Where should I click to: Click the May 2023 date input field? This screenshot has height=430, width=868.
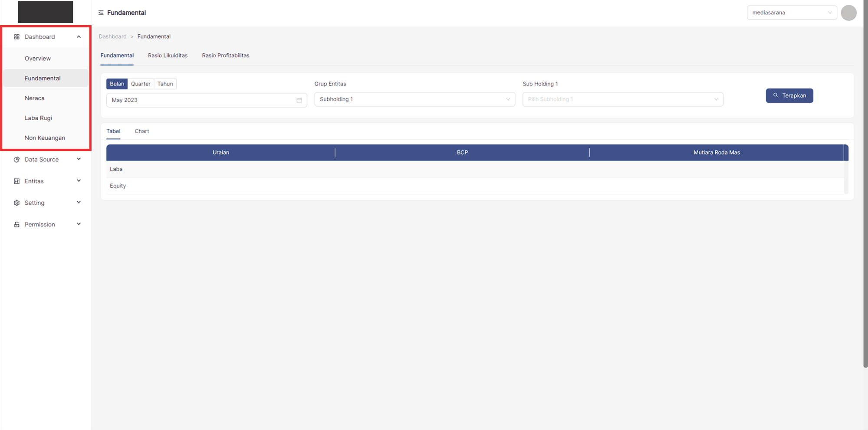coord(195,100)
